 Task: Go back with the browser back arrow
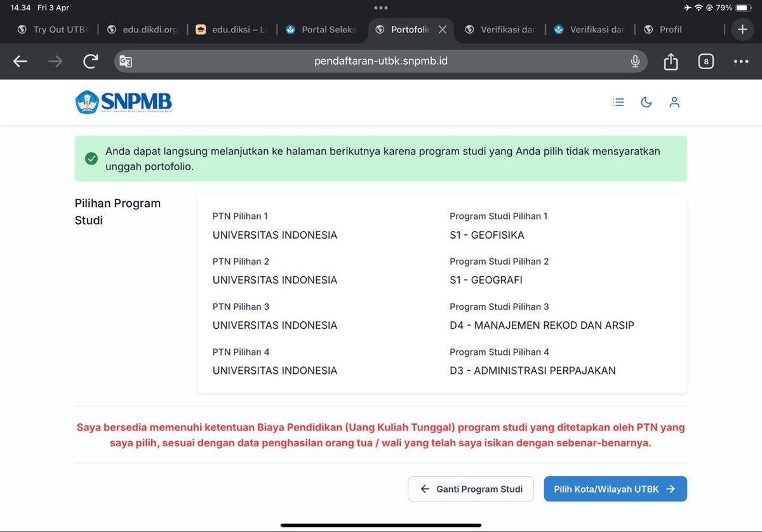point(20,62)
